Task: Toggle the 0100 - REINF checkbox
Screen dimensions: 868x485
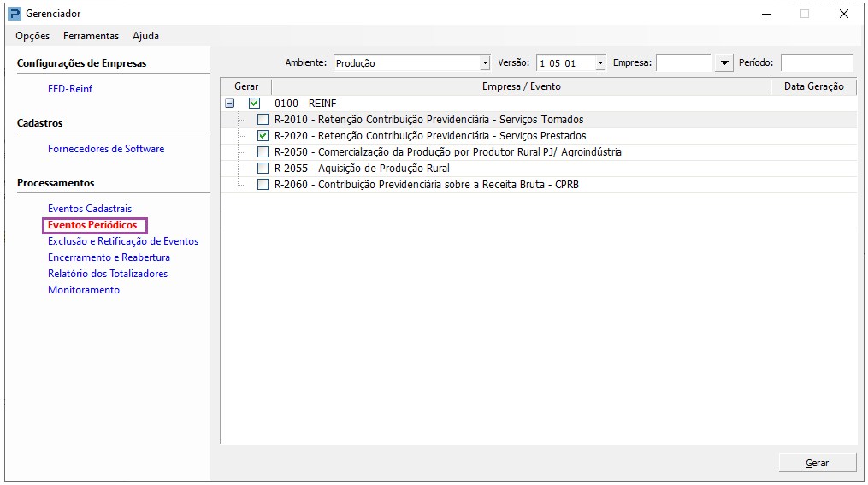Action: tap(254, 104)
